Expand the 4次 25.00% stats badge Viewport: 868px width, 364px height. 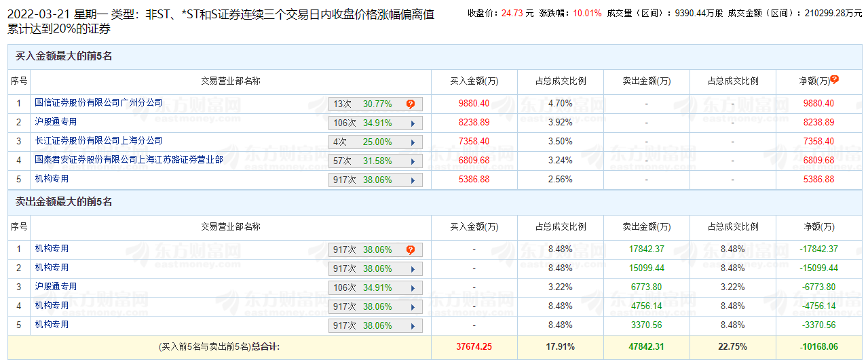click(x=375, y=142)
